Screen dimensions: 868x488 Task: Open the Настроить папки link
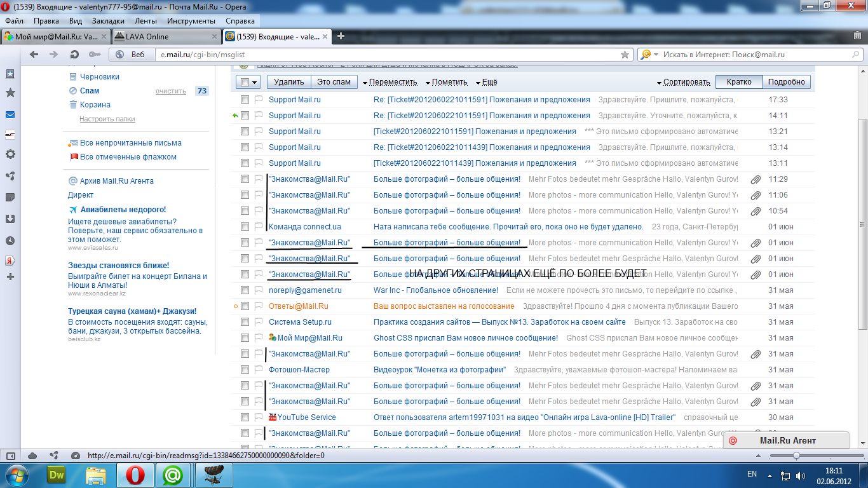[x=107, y=119]
